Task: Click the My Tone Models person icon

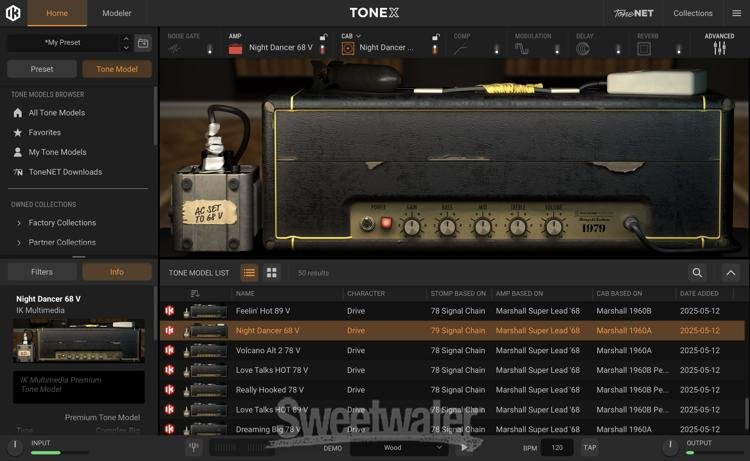Action: (18, 152)
